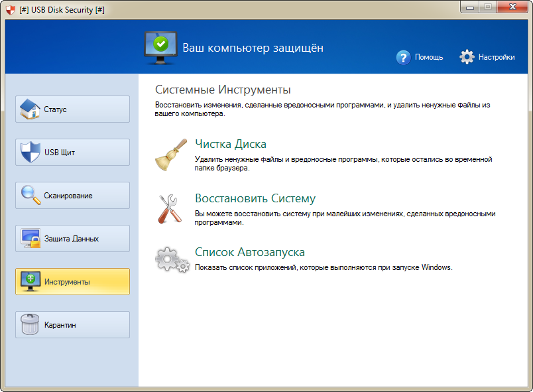The height and width of the screenshot is (392, 533).
Task: Switch to the Карантин section
Action: point(72,324)
